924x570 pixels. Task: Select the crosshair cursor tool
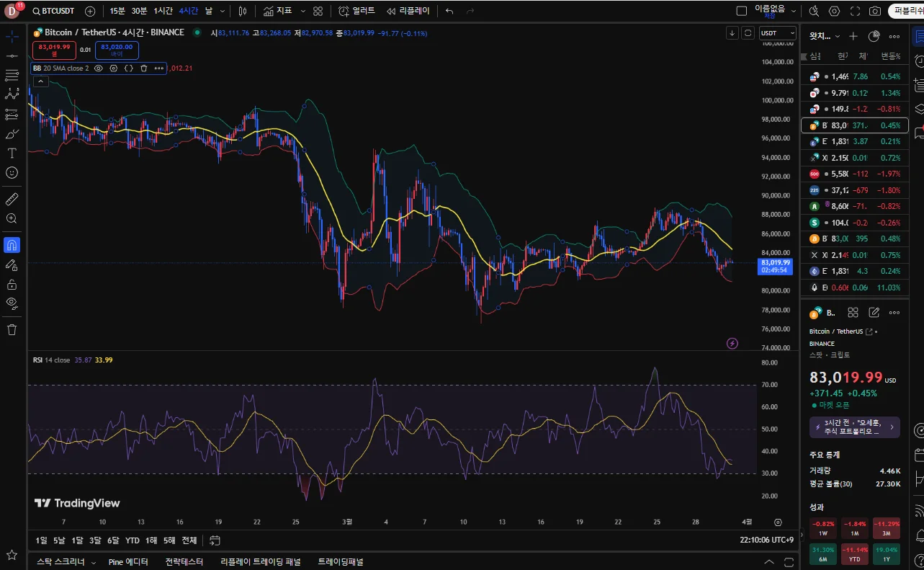click(x=12, y=36)
